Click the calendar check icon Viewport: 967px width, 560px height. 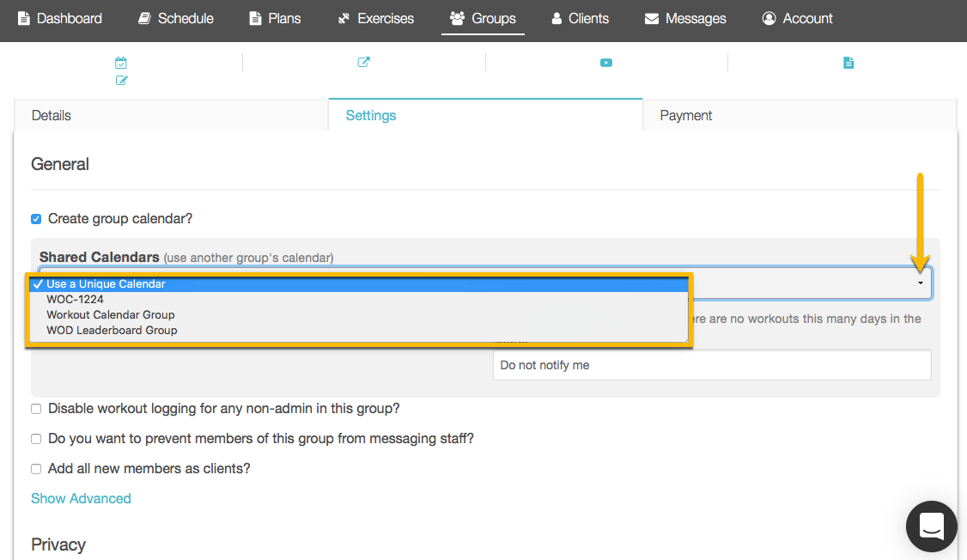click(121, 63)
